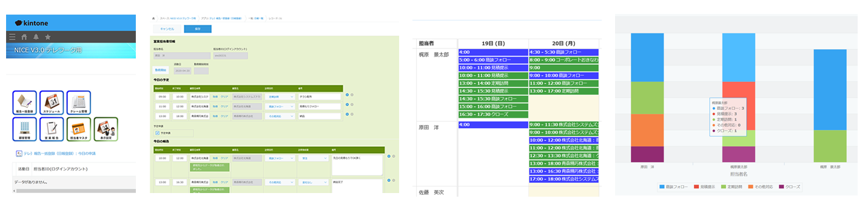Open the 営業報告 app icon
The height and width of the screenshot is (224, 868).
[52, 129]
